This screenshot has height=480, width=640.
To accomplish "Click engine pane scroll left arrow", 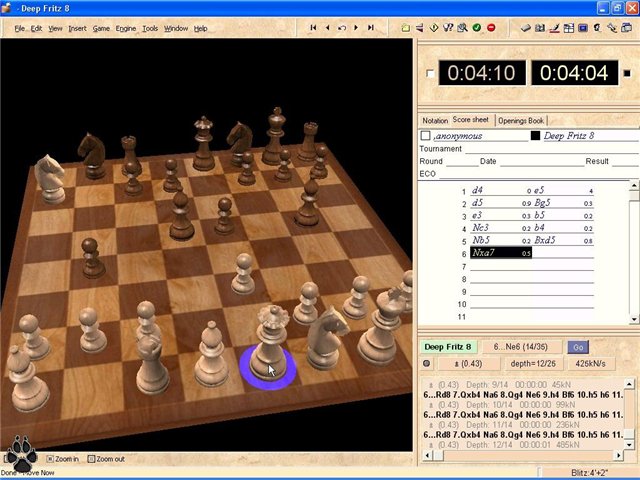I will pos(427,455).
